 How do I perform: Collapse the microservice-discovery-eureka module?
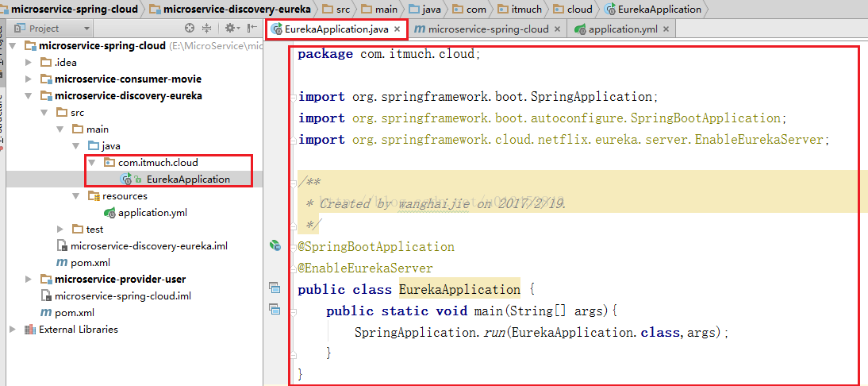pyautogui.click(x=29, y=96)
